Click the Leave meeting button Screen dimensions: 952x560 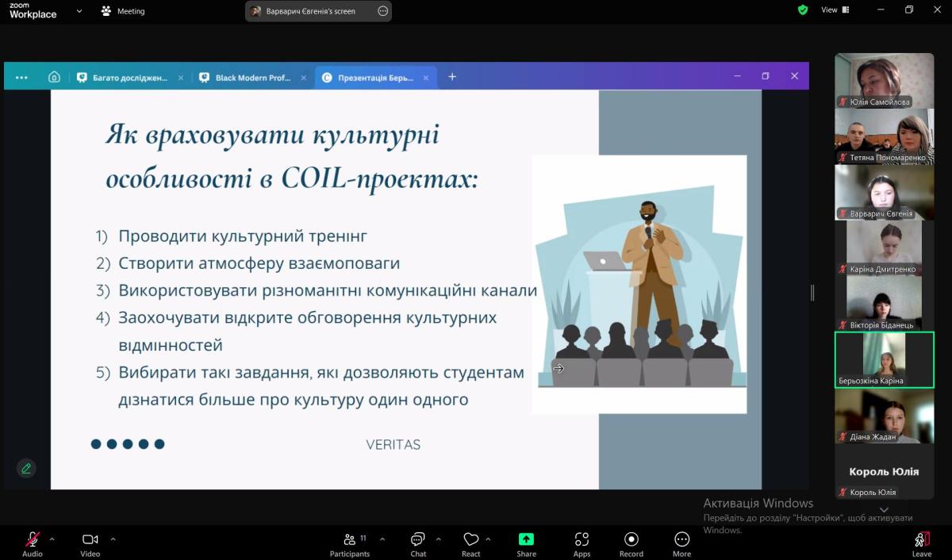(921, 544)
